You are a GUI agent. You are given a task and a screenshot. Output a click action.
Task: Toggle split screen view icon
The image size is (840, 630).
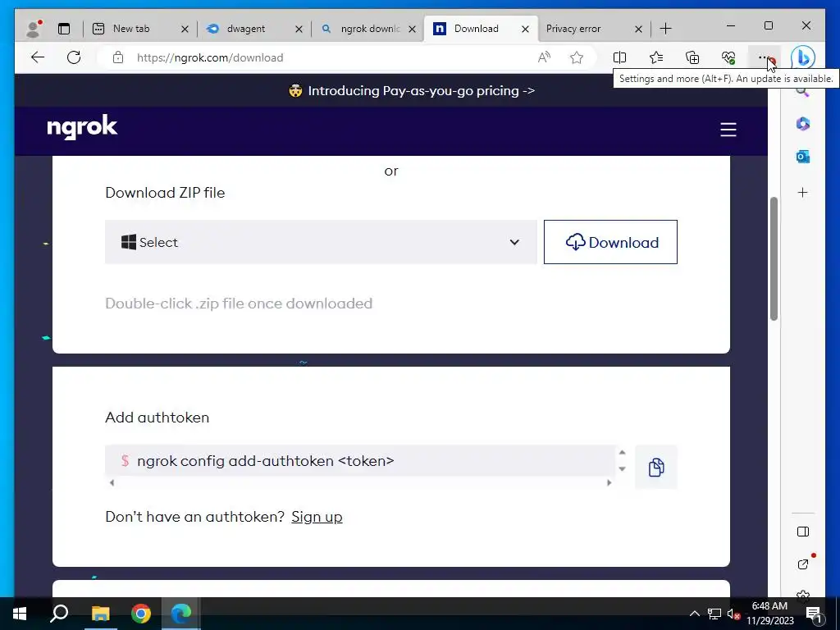click(x=620, y=57)
